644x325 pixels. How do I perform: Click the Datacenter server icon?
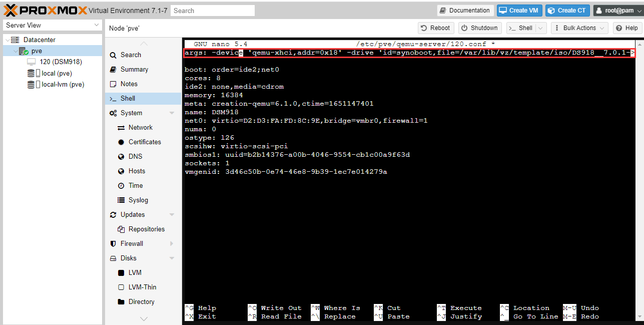pos(15,40)
